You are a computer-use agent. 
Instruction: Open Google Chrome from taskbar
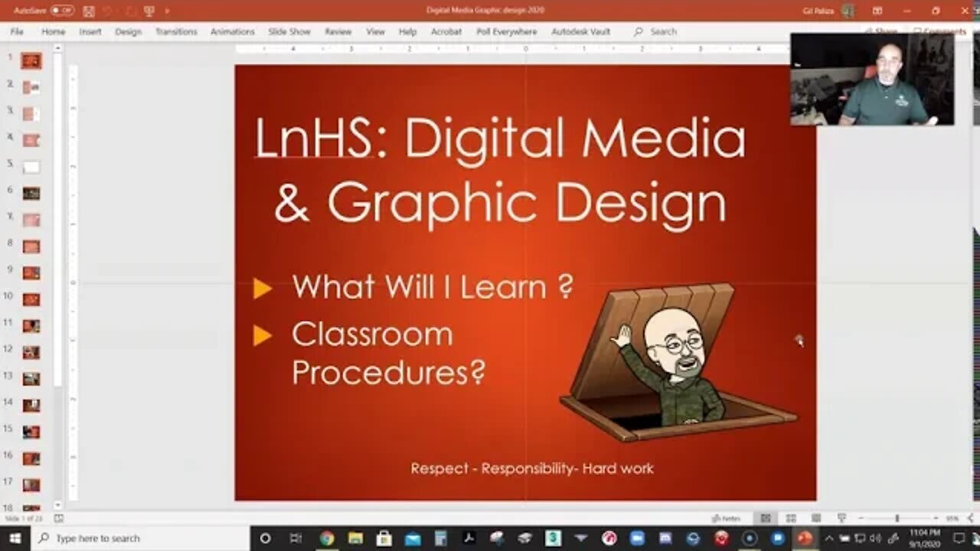pyautogui.click(x=327, y=538)
